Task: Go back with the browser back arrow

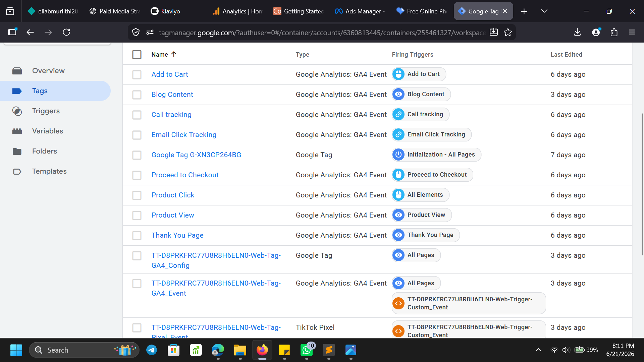Action: click(30, 32)
